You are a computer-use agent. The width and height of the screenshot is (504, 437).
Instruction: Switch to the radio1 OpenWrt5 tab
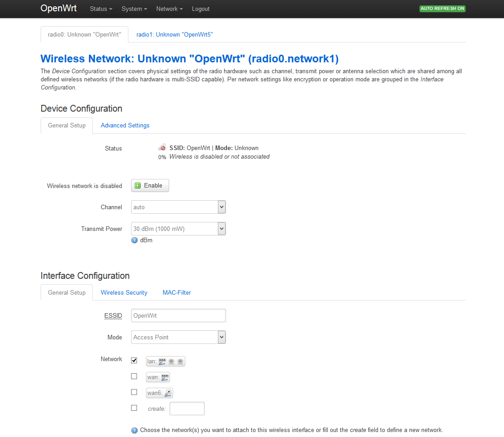click(174, 34)
